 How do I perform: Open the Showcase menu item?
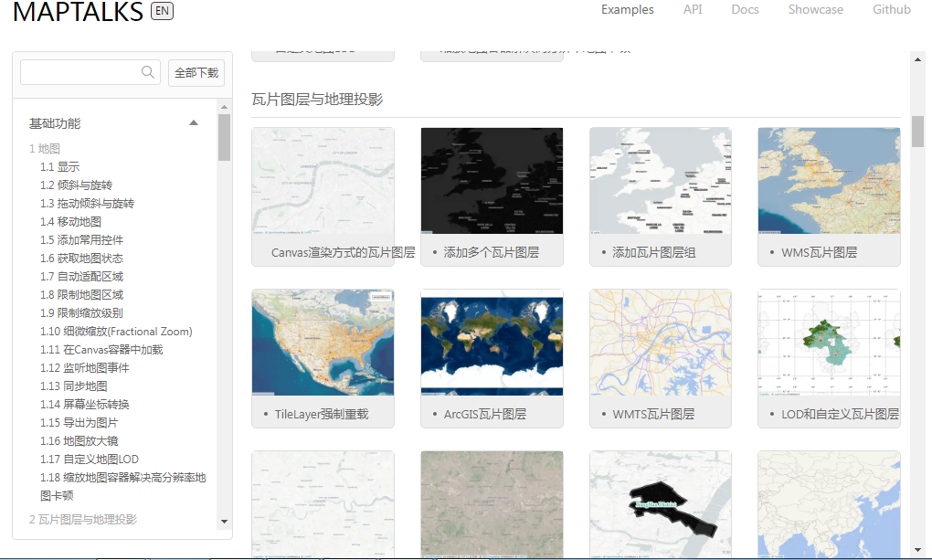pos(815,9)
